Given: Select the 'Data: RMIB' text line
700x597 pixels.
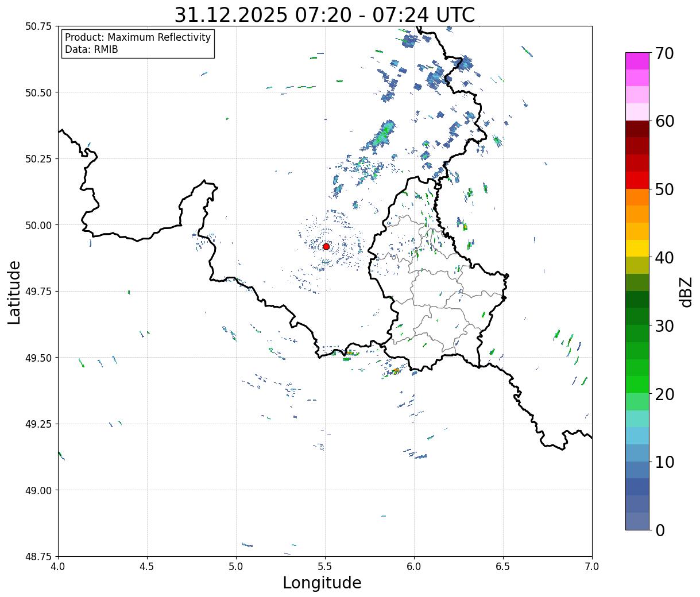Looking at the screenshot, I should [91, 50].
